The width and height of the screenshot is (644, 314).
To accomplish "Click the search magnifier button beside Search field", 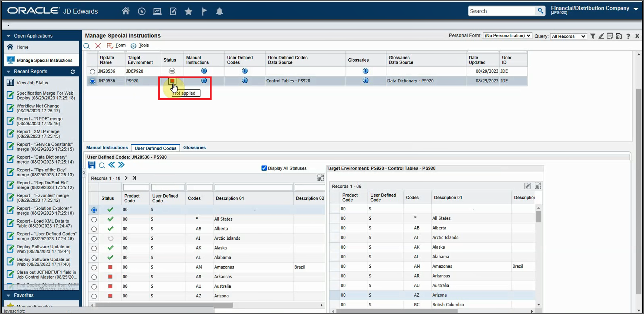I will (540, 11).
